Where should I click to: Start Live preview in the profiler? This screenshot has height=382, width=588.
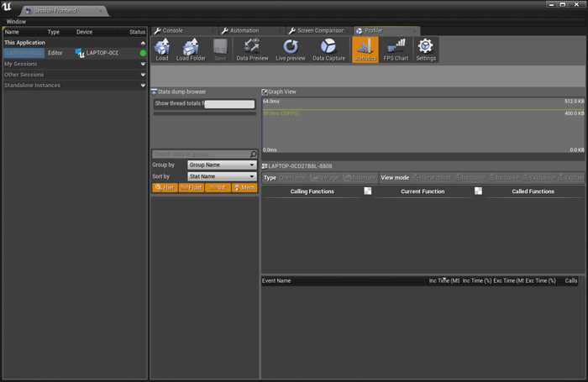point(291,50)
